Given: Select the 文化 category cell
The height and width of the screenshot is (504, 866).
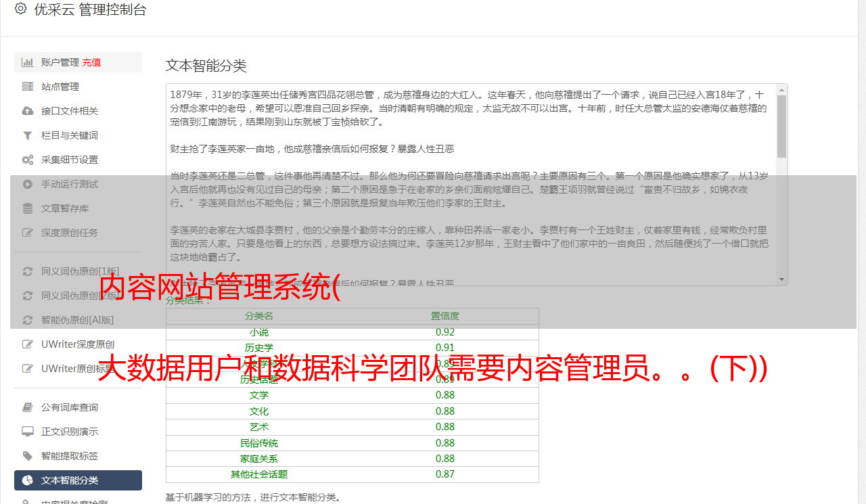Looking at the screenshot, I should click(259, 411).
